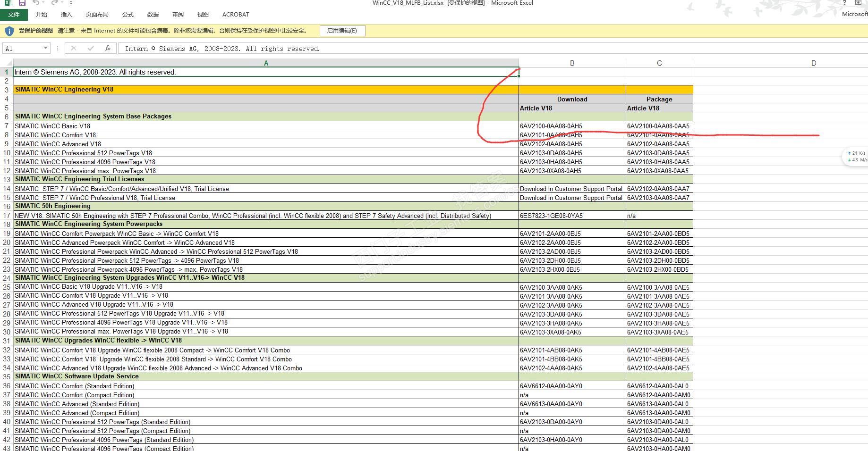
Task: Open the redo history dropdown arrow
Action: (62, 3)
